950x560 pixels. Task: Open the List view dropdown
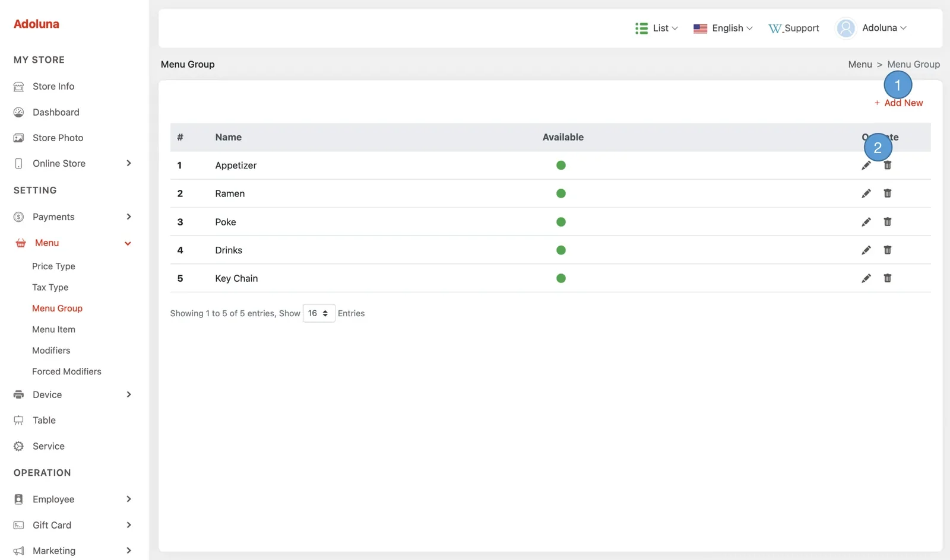coord(657,28)
